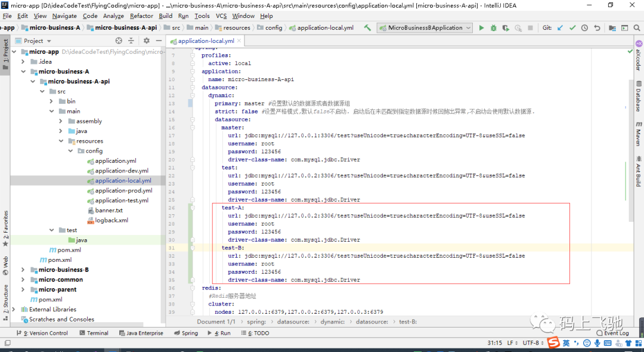
Task: Change file encoding UTF-8 in status bar
Action: click(x=532, y=343)
